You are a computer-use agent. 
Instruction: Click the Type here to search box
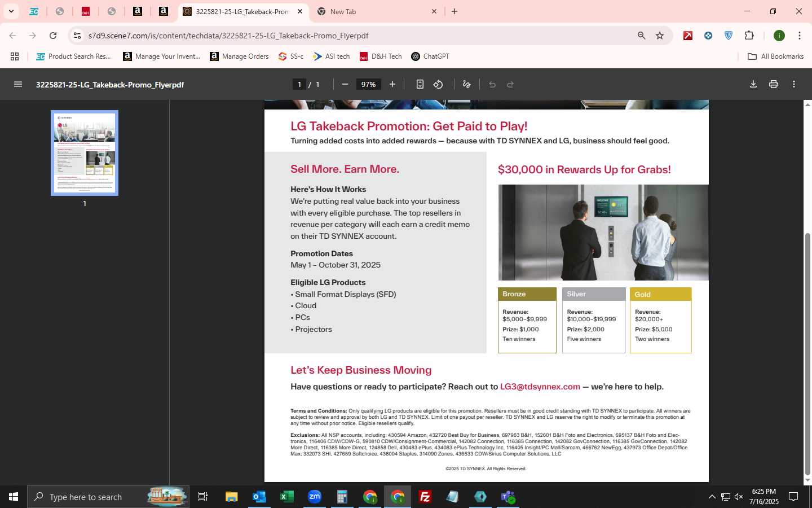[x=108, y=497]
